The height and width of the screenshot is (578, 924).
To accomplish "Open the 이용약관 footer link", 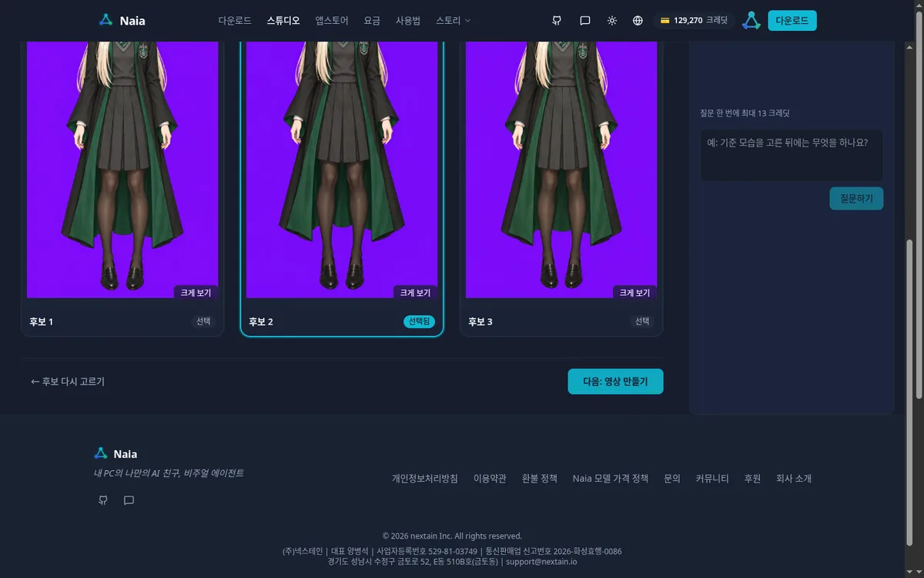I will 490,479.
